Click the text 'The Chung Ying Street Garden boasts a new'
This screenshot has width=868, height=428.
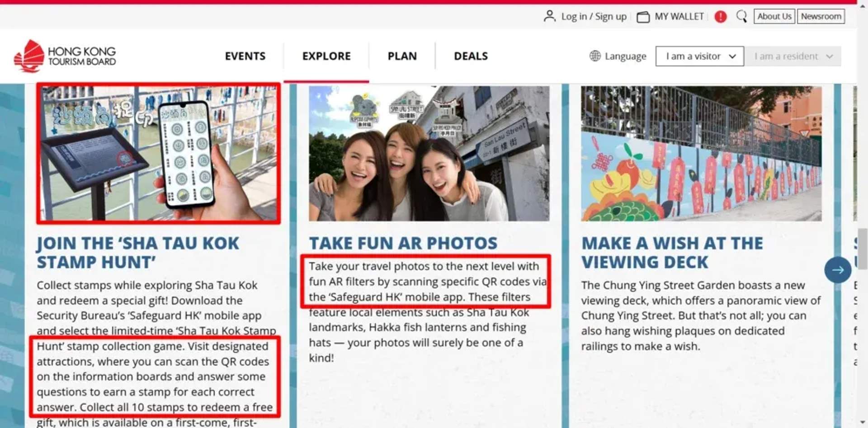[x=693, y=285]
